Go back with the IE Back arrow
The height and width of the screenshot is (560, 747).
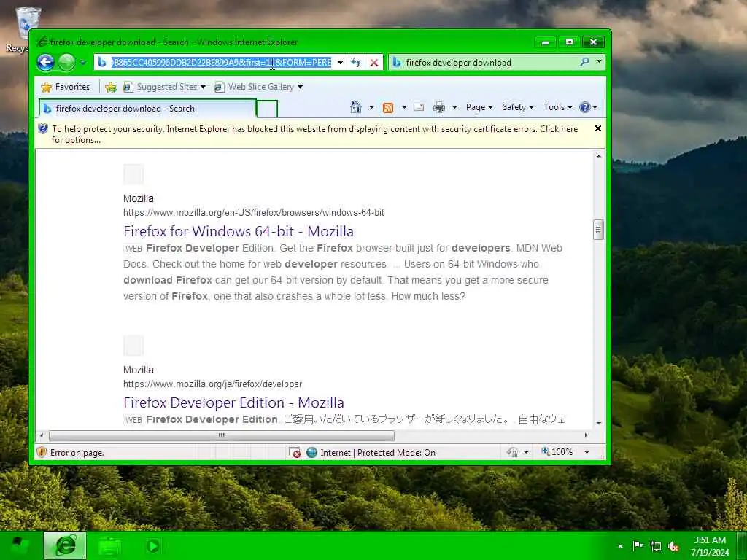point(46,63)
